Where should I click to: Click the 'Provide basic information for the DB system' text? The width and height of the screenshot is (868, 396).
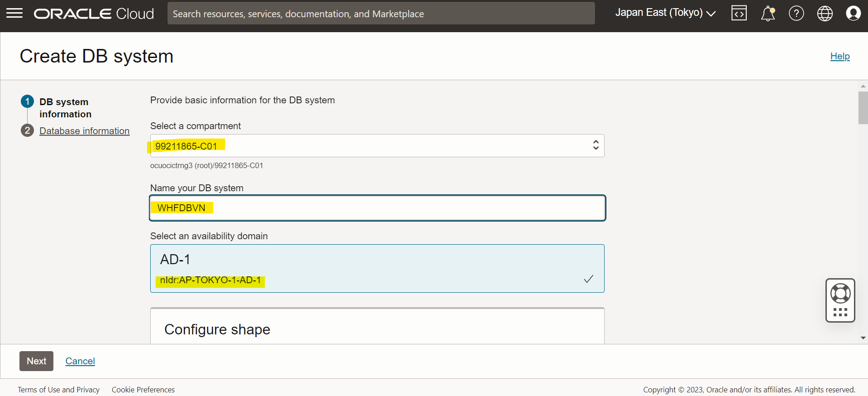pyautogui.click(x=243, y=100)
